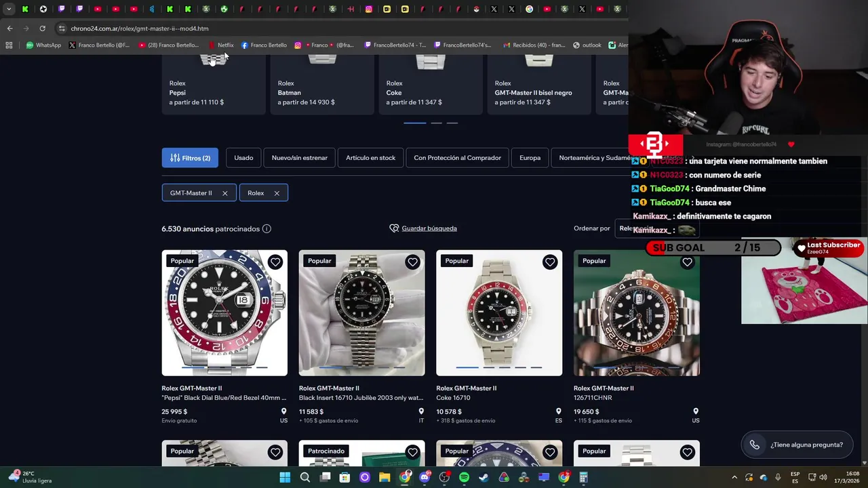Click the Windows Start button

pos(285,477)
